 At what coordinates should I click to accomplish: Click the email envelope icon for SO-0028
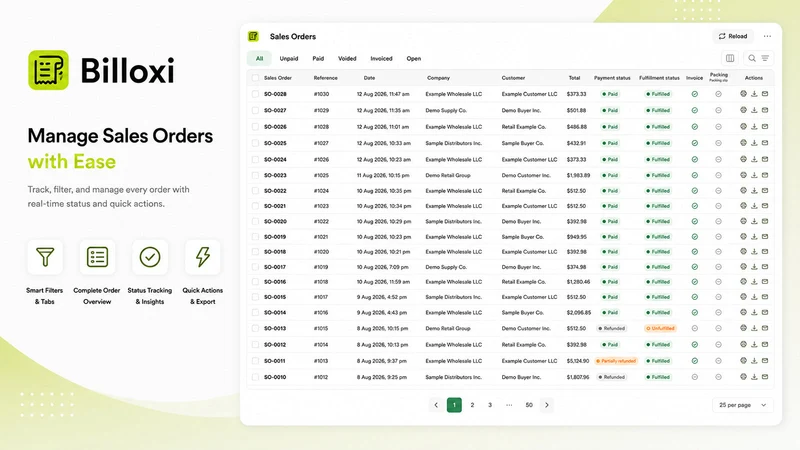[765, 94]
